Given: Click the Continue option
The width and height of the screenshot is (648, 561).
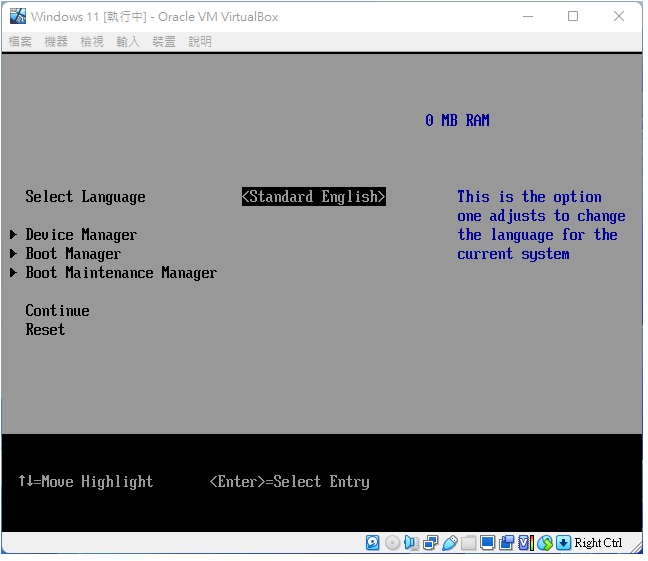Looking at the screenshot, I should [58, 312].
